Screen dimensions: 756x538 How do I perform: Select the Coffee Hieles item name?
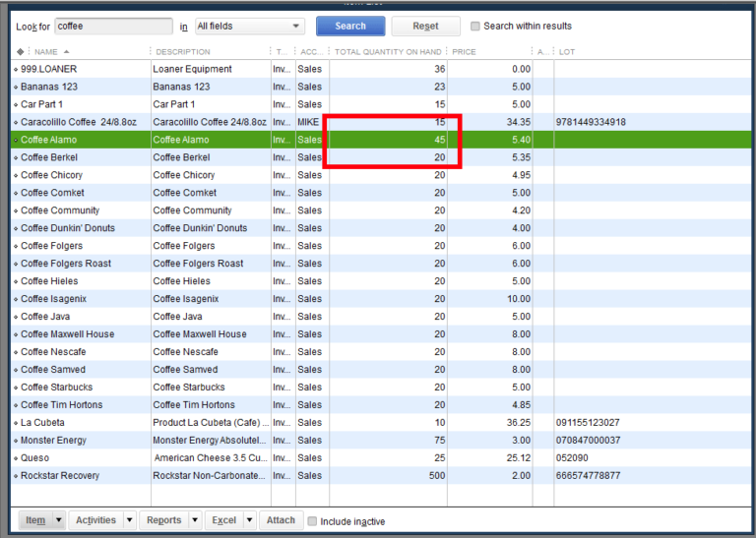pyautogui.click(x=49, y=280)
